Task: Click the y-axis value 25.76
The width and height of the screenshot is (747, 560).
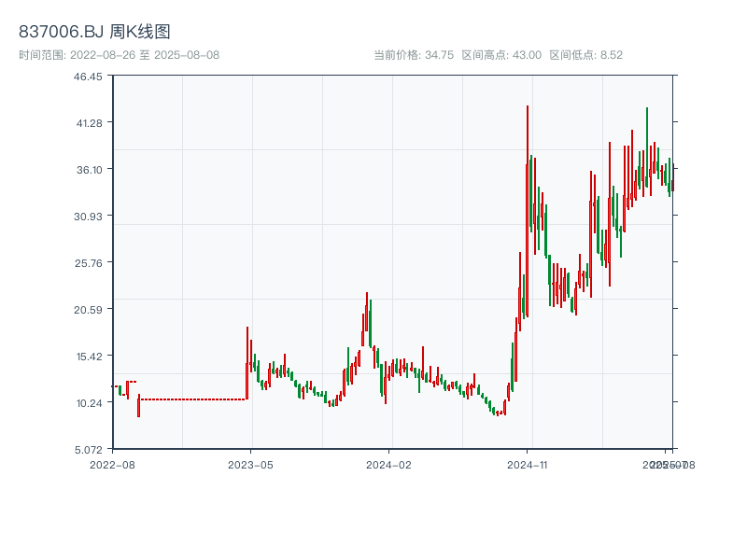Action: (89, 263)
